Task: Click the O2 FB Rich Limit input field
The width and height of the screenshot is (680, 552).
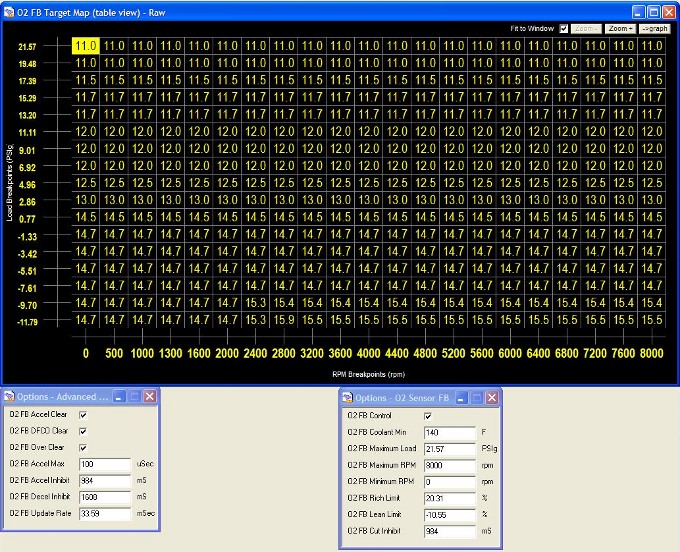Action: point(448,497)
